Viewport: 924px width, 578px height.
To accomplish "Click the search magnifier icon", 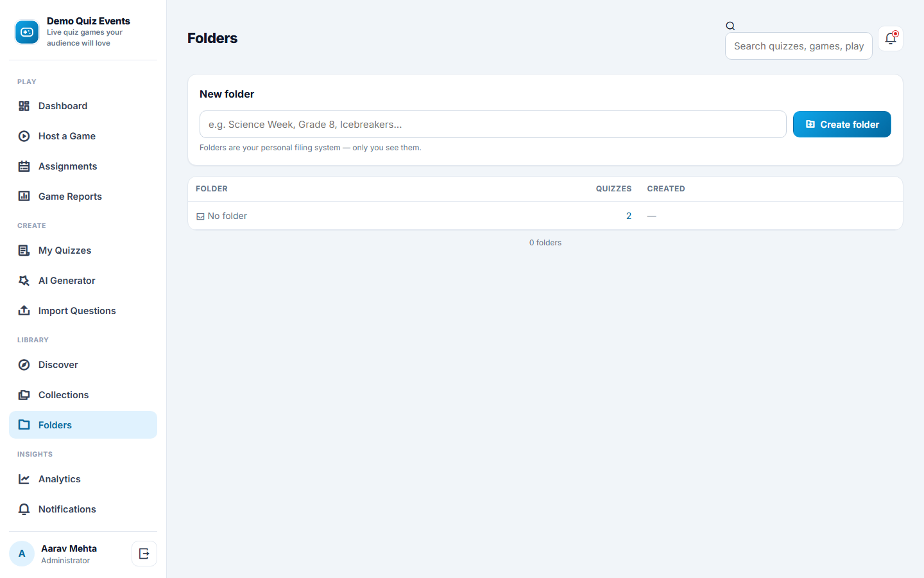I will [x=730, y=26].
